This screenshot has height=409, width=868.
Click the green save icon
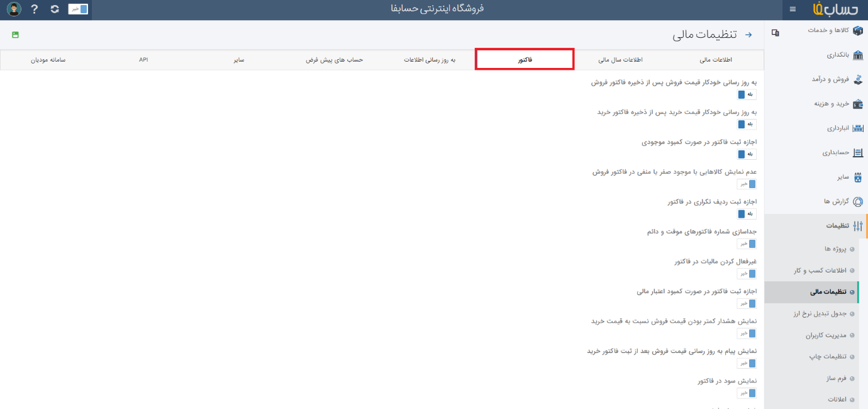[x=15, y=35]
